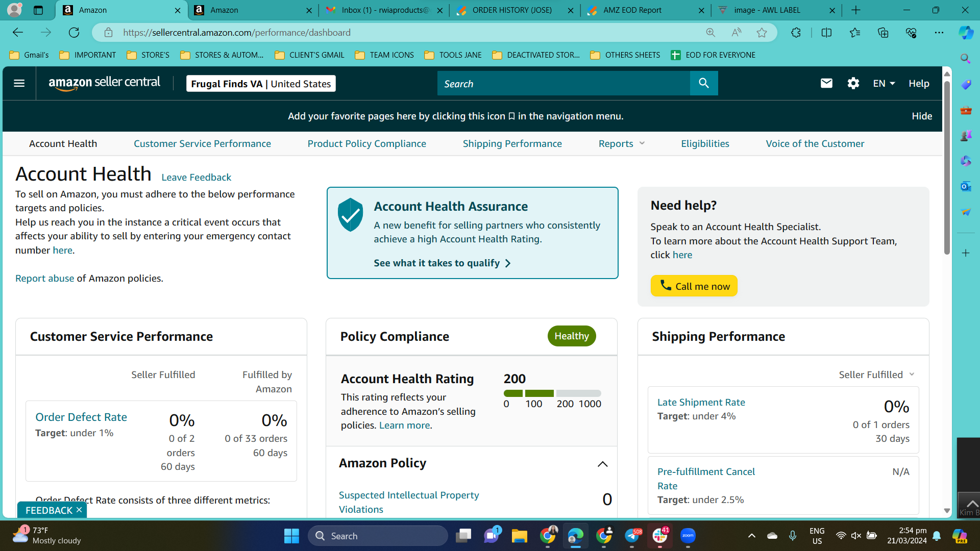Open Suspected Intellectual Property Violations link
The height and width of the screenshot is (551, 980).
(x=409, y=502)
